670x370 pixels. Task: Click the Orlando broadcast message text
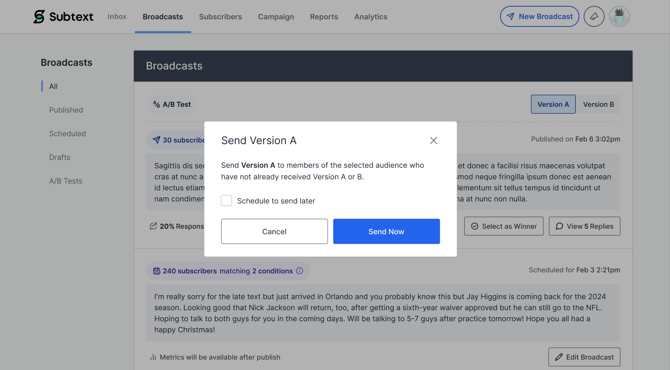pos(382,313)
